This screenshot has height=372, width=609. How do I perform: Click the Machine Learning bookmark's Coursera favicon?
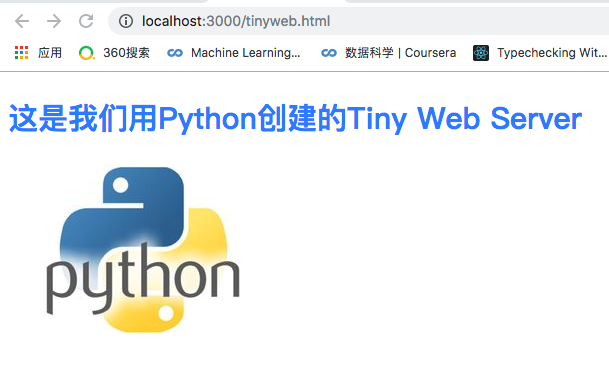[175, 53]
